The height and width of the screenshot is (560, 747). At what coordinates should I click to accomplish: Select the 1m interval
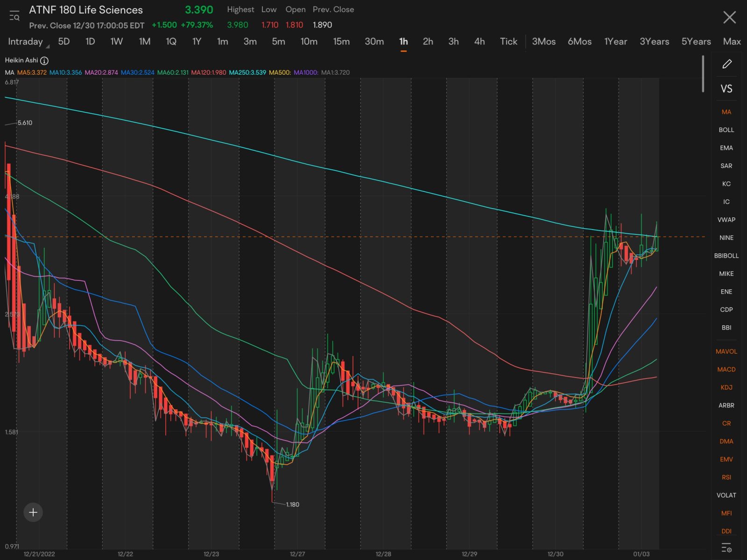click(223, 42)
